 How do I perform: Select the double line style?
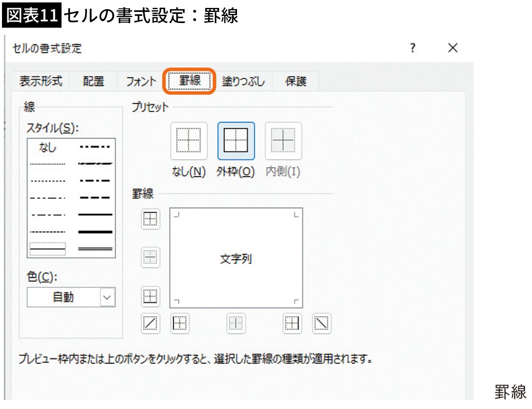pos(95,249)
